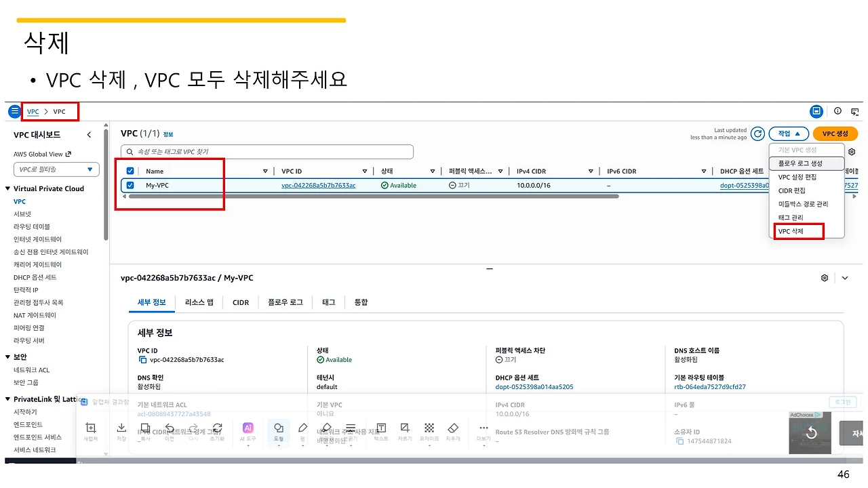Click the horizontal scrollbar under the VPC table

[x=373, y=197]
